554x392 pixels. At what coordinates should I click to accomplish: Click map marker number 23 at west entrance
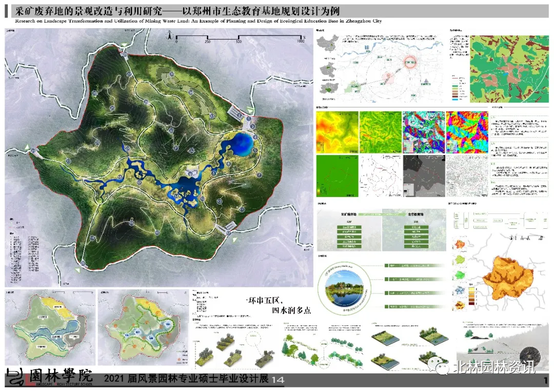[33, 151]
